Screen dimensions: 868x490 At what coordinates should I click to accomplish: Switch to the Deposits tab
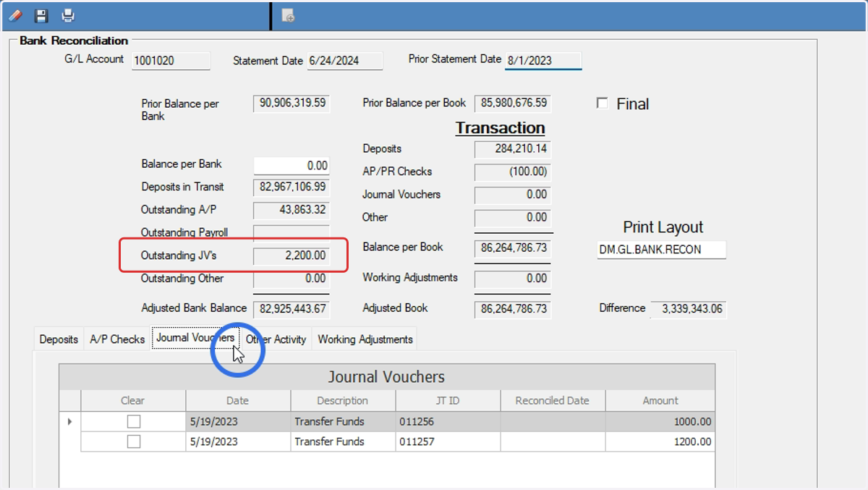pyautogui.click(x=59, y=339)
